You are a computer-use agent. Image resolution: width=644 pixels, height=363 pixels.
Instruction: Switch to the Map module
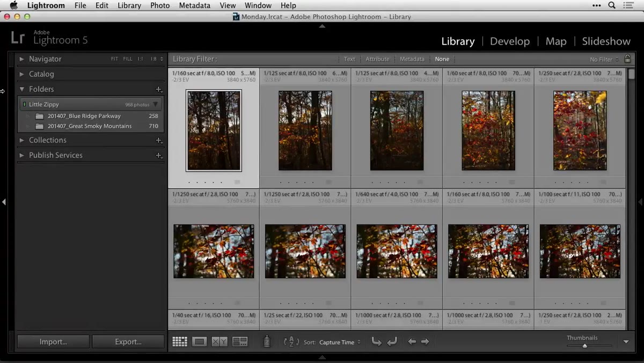(556, 41)
